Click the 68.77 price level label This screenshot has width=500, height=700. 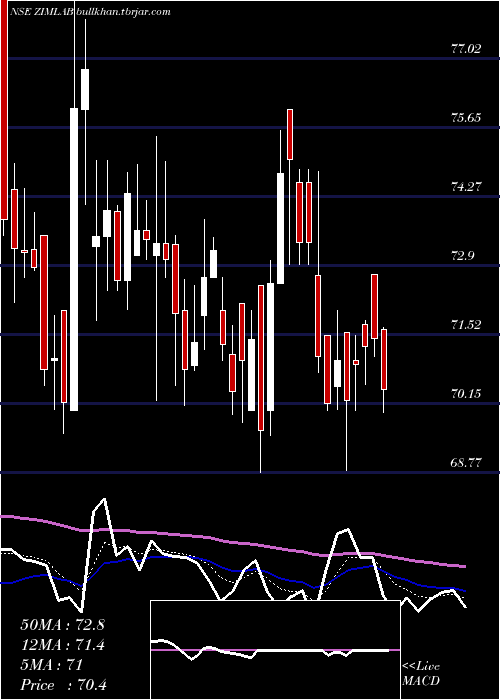click(x=467, y=462)
